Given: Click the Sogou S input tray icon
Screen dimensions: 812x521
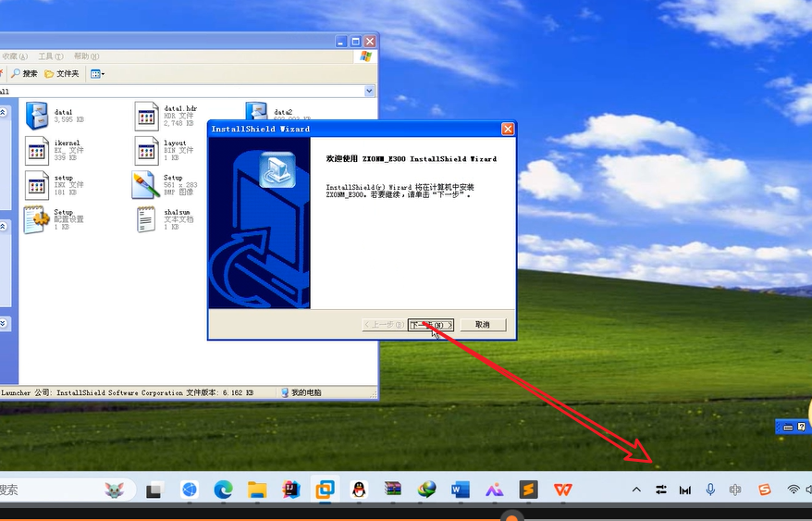Looking at the screenshot, I should click(x=765, y=490).
